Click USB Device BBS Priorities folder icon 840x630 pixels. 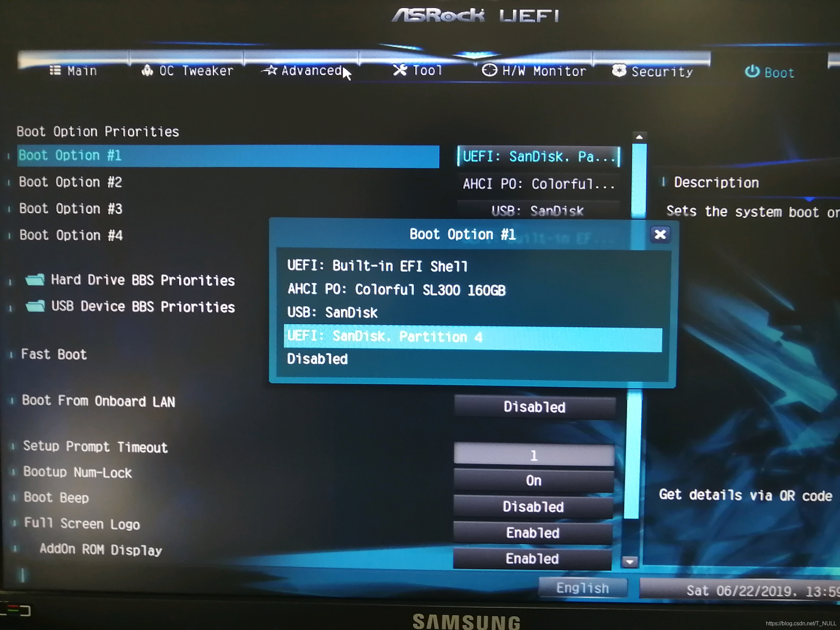click(x=35, y=306)
